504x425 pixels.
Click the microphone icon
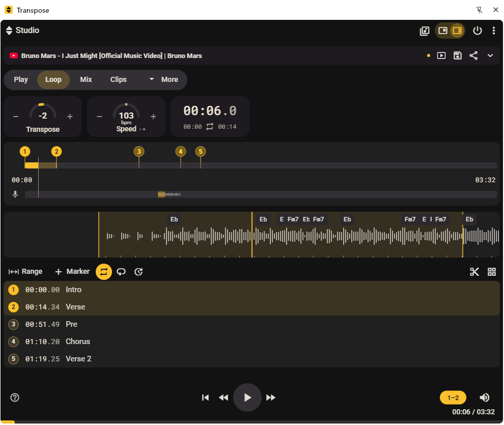[x=15, y=194]
